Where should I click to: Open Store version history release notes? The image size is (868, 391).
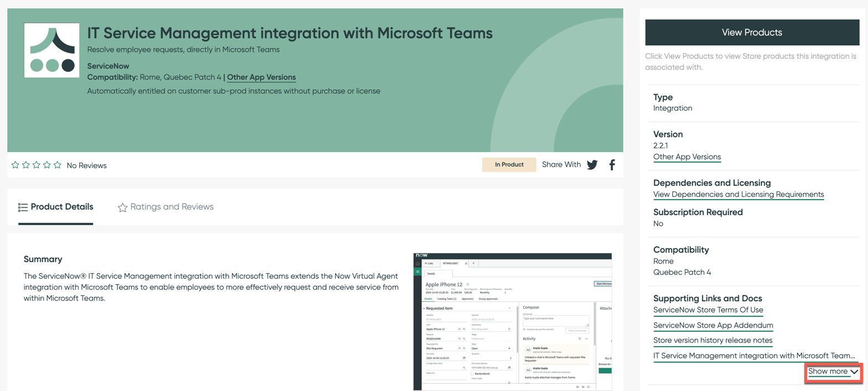point(712,340)
